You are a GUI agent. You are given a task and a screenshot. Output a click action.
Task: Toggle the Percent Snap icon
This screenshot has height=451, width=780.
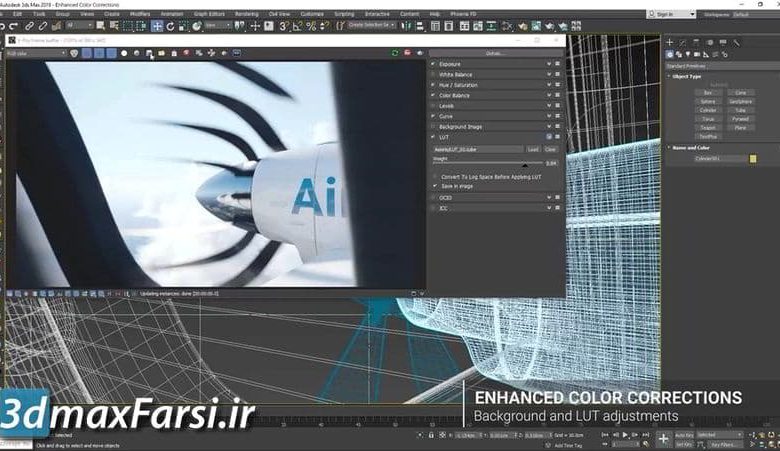click(311, 26)
